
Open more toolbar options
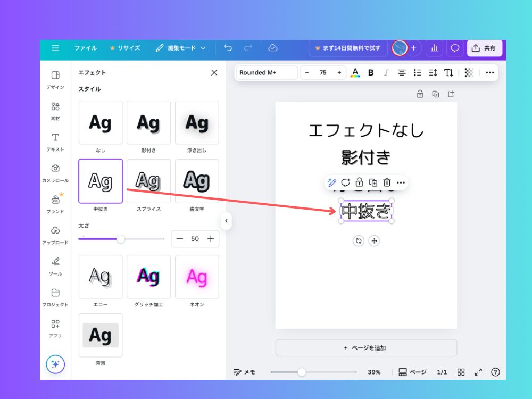click(489, 72)
